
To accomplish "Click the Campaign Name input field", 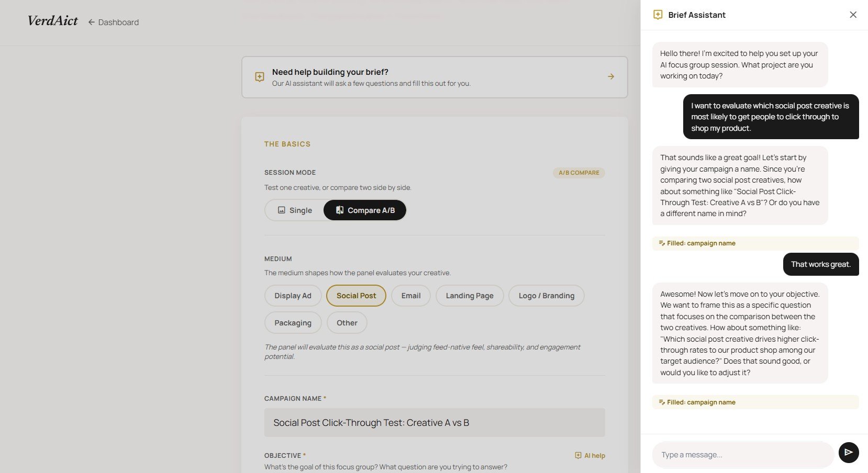I will (x=435, y=423).
